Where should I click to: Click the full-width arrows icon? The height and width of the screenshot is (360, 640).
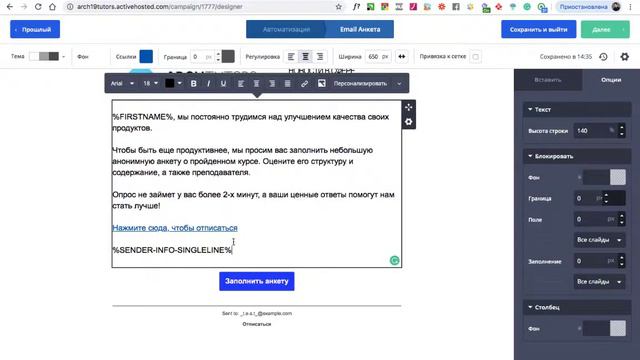click(x=402, y=57)
